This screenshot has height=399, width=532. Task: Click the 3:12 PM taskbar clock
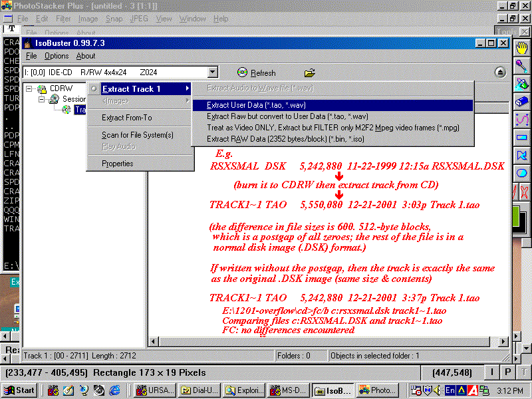510,390
